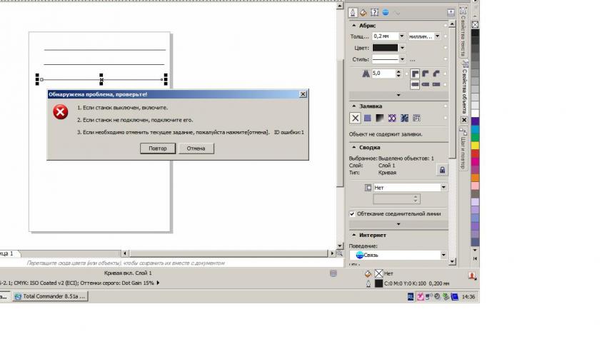This screenshot has width=607, height=364.
Task: Pick the yellow swatch in color palette
Action: (x=475, y=145)
